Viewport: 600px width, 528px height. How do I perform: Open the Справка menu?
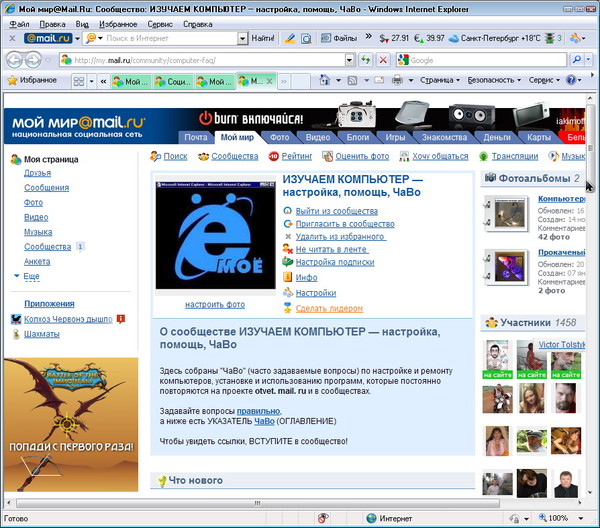point(197,24)
